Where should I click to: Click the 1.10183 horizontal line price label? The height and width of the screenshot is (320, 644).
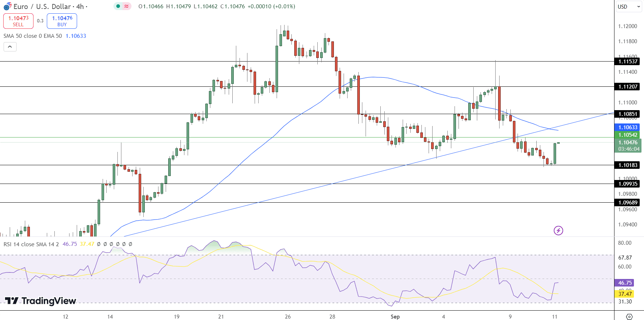pyautogui.click(x=628, y=165)
